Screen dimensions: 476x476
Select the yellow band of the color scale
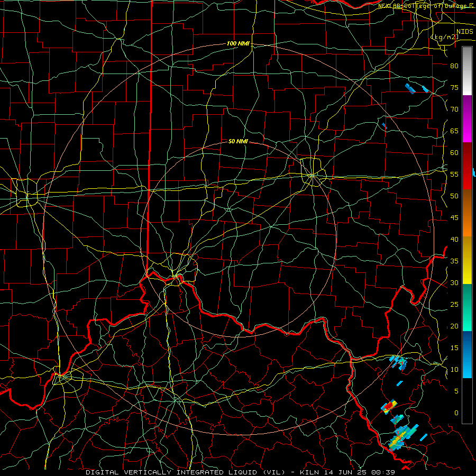467,260
